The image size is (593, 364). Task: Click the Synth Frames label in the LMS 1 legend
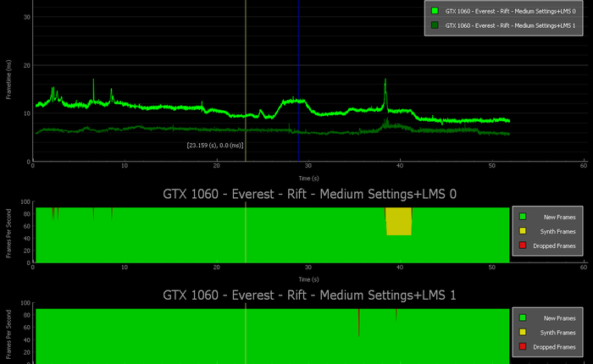point(557,333)
